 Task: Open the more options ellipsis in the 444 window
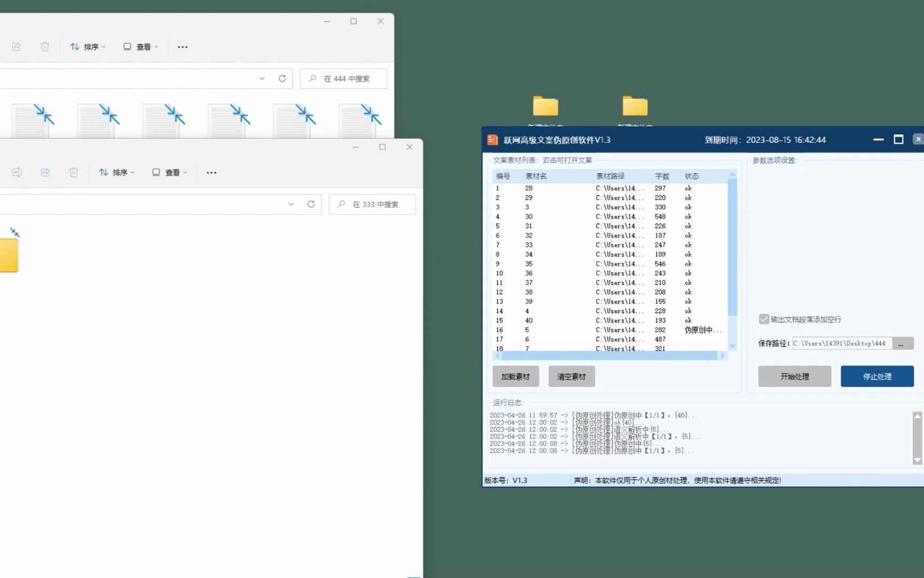tap(182, 47)
